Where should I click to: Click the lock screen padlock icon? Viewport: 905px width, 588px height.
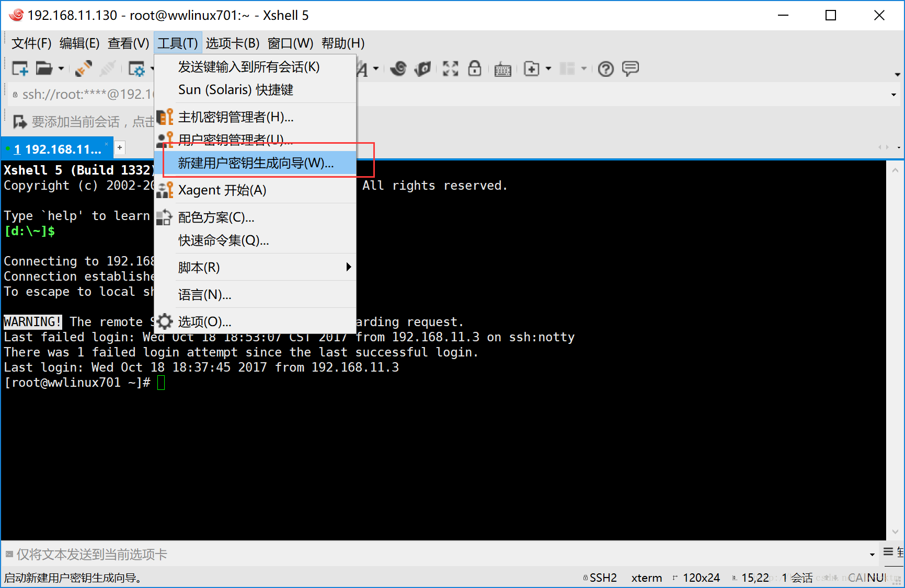point(475,68)
